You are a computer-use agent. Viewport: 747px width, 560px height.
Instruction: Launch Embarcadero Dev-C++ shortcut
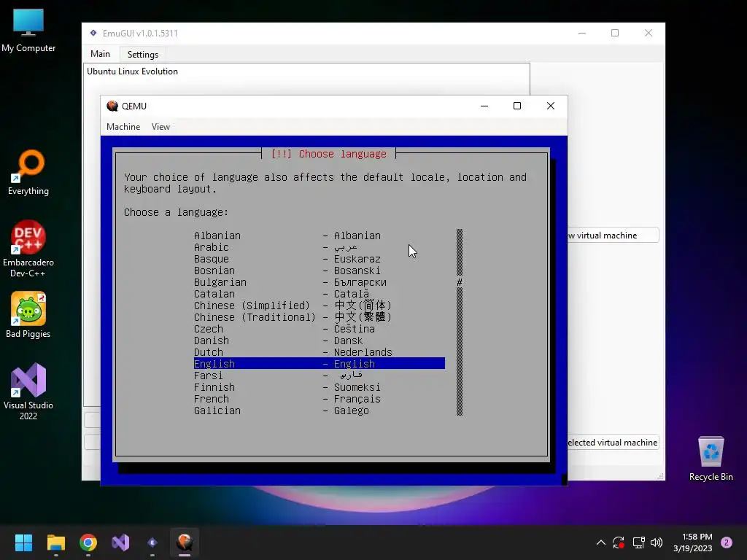28,249
